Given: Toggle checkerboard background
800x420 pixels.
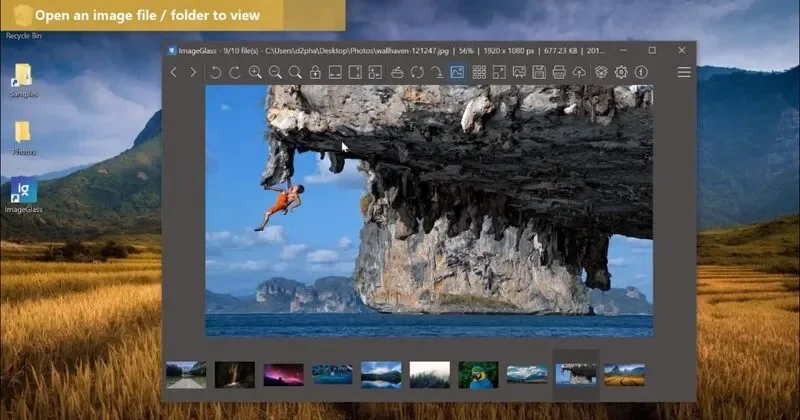Looking at the screenshot, I should 479,72.
